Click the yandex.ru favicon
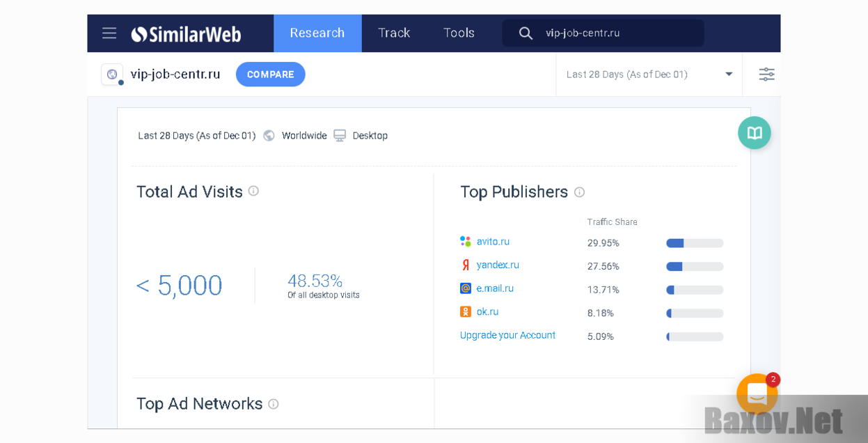The image size is (868, 443). 466,265
